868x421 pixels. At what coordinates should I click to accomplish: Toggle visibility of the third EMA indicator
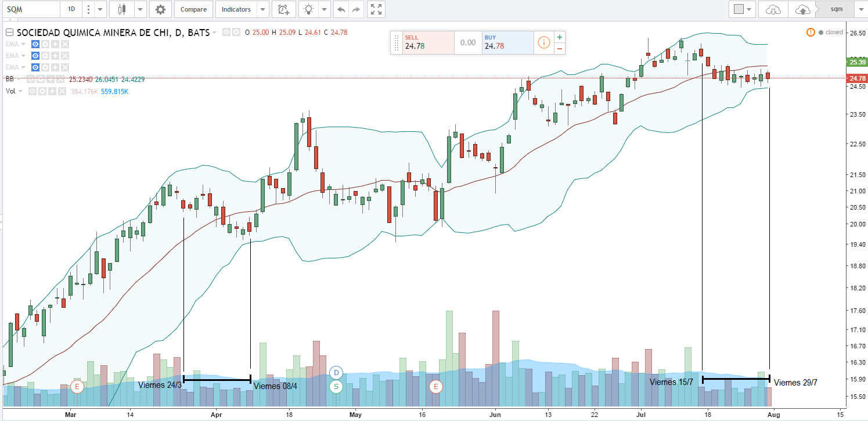point(35,67)
